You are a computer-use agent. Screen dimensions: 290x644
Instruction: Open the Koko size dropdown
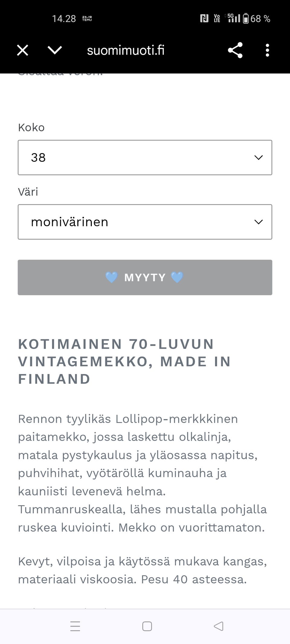coord(145,157)
